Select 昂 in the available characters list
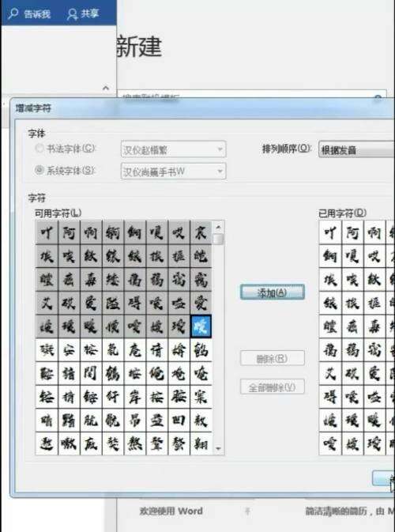Screen dimensions: 395x532 [135, 420]
